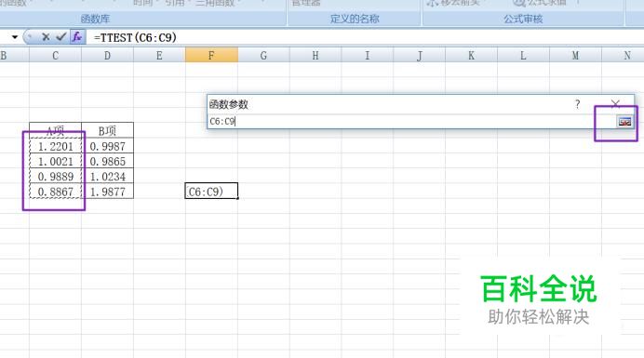Select column E header
644x358 pixels.
159,56
